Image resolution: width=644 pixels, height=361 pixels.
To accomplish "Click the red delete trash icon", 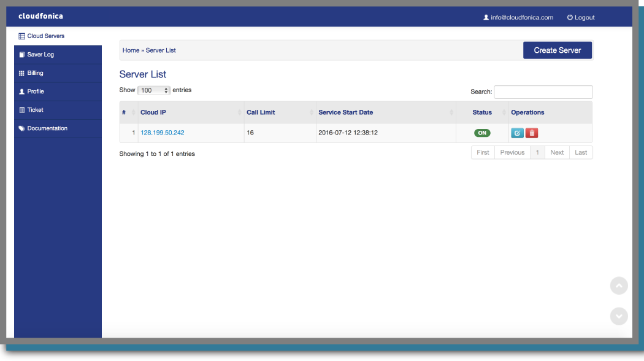I will (532, 133).
